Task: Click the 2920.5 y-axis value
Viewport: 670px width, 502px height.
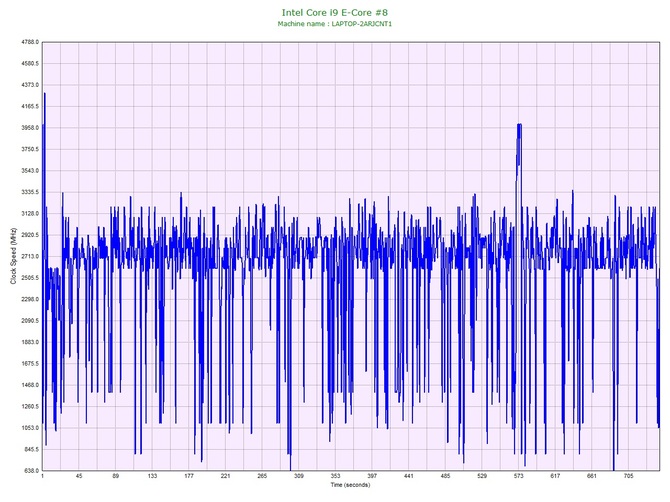Action: [x=30, y=235]
